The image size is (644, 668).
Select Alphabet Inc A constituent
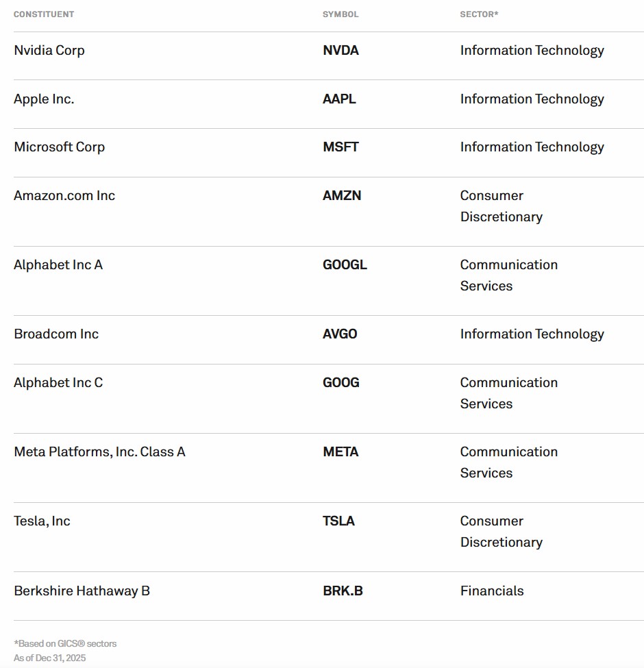click(x=58, y=265)
